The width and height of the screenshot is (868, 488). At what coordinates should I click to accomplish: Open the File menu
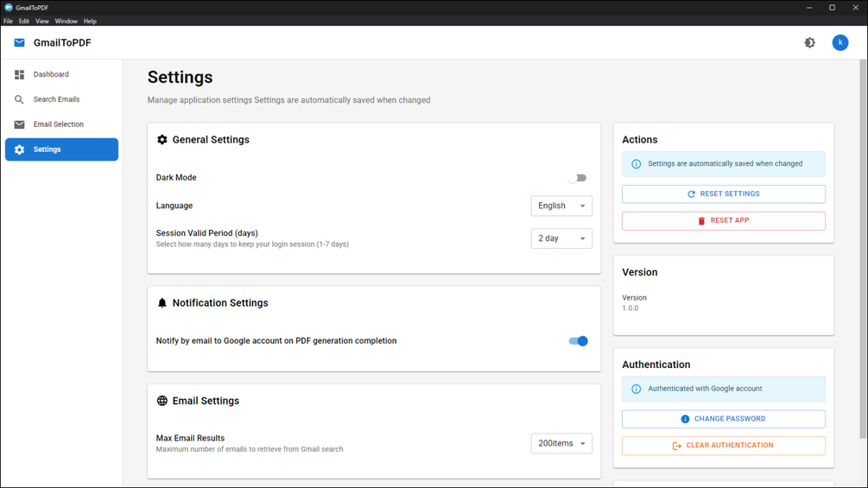[9, 21]
